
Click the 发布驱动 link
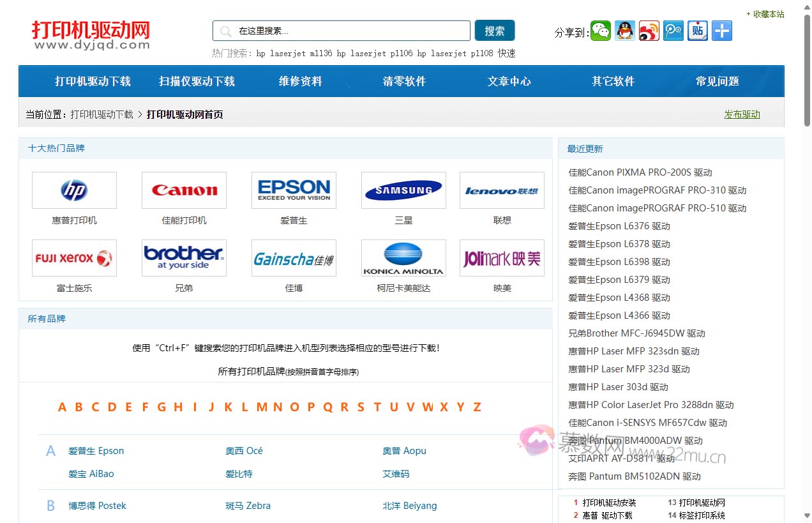[x=742, y=115]
